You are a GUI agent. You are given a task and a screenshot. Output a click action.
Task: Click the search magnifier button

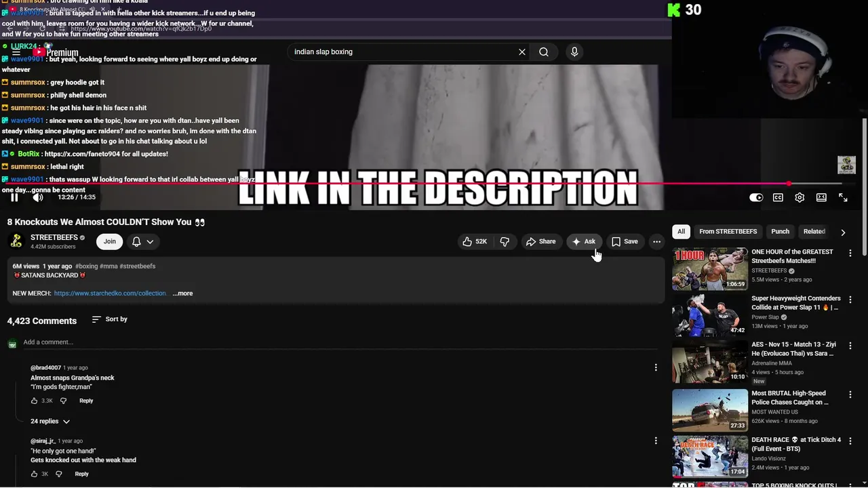(x=544, y=52)
